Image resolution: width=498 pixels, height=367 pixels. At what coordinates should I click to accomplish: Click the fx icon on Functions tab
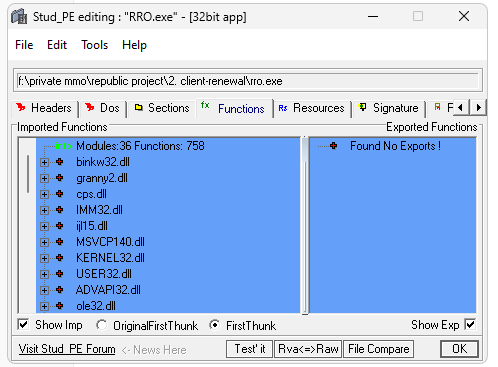[x=205, y=105]
